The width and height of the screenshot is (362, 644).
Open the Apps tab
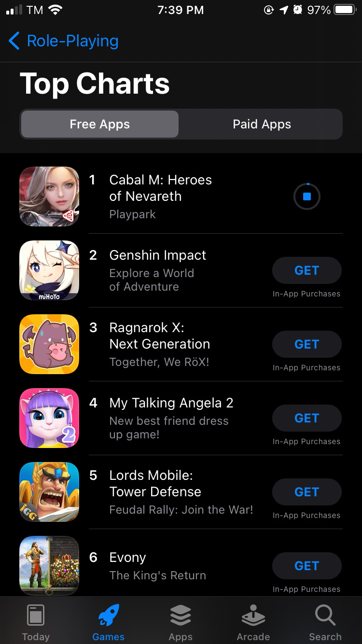point(181,622)
